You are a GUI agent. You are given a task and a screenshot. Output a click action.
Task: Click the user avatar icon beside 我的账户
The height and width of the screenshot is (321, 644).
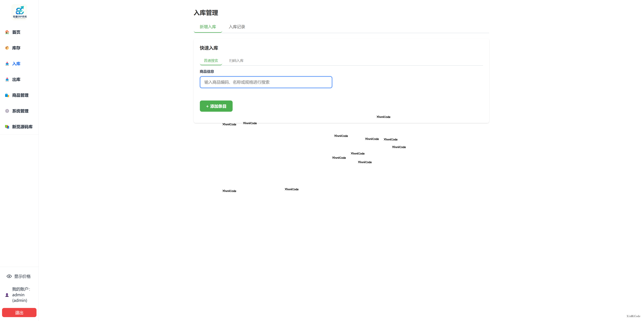coord(7,295)
